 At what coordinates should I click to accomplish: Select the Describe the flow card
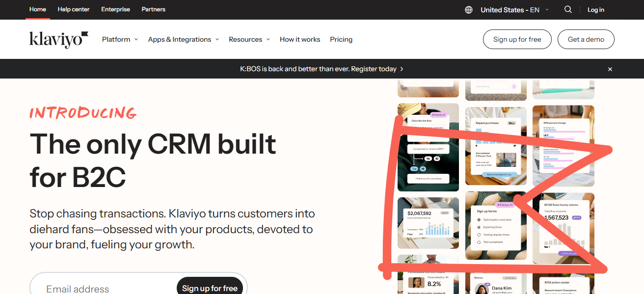[428, 147]
